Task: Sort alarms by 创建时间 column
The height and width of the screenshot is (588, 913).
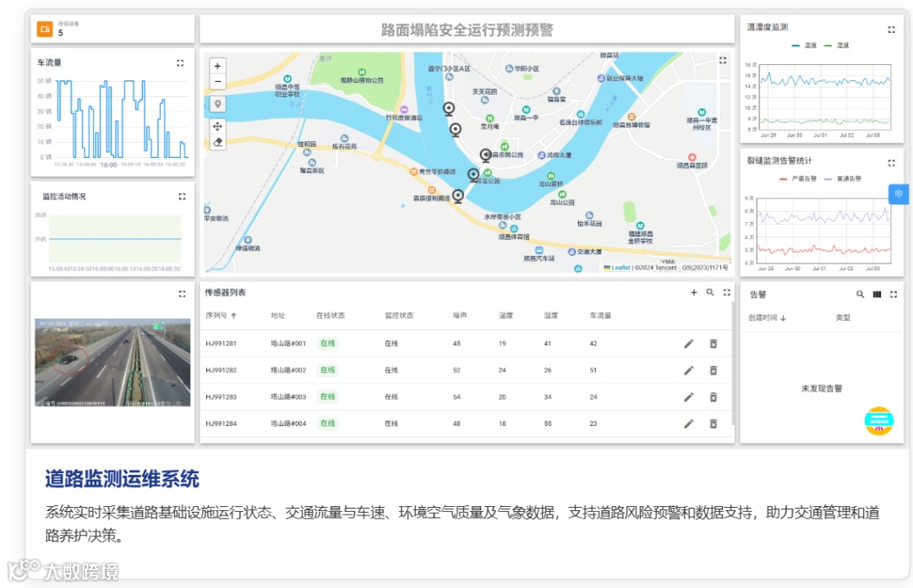Action: click(767, 318)
